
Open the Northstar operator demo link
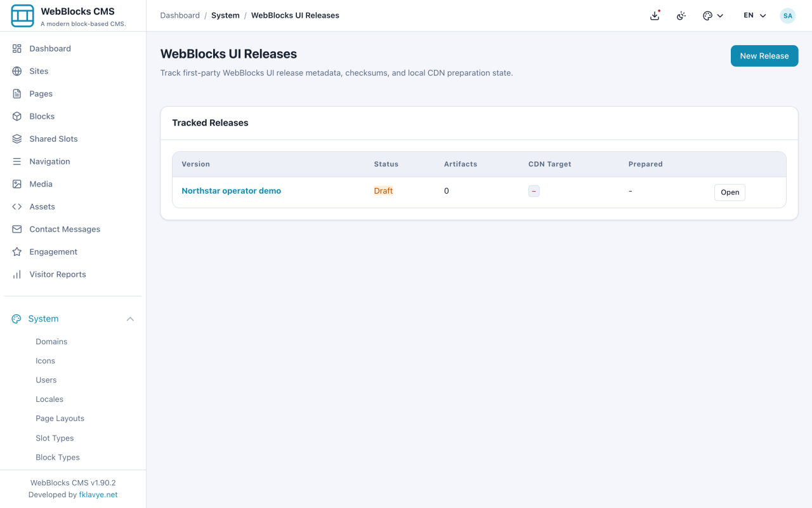coord(231,190)
